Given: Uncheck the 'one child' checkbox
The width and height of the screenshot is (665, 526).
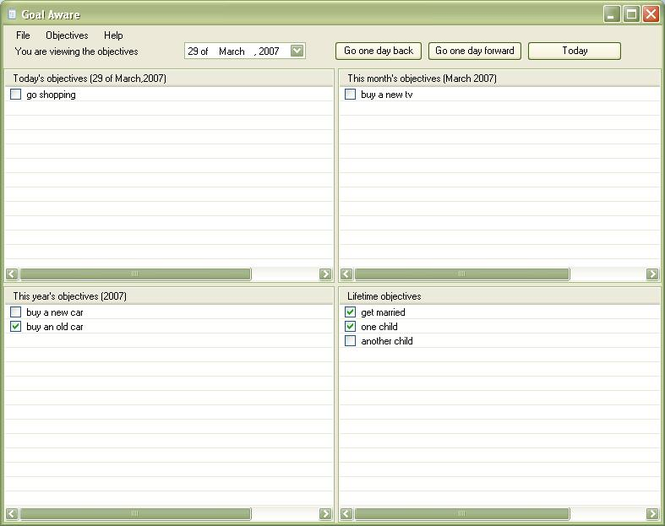Looking at the screenshot, I should pos(350,327).
